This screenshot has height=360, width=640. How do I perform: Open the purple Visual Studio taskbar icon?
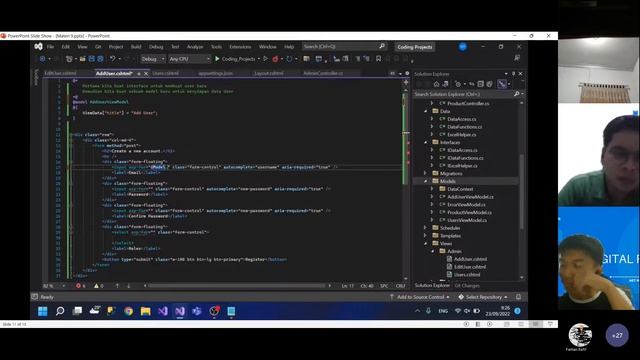pyautogui.click(x=180, y=311)
